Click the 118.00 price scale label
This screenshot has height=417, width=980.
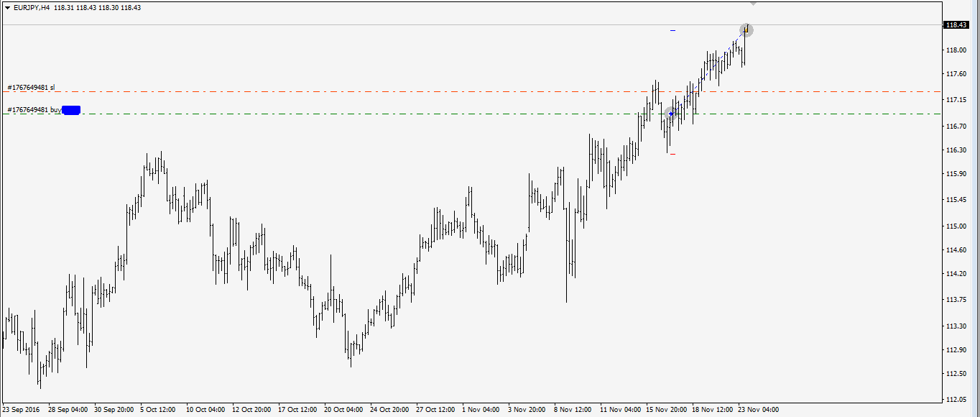[956, 50]
